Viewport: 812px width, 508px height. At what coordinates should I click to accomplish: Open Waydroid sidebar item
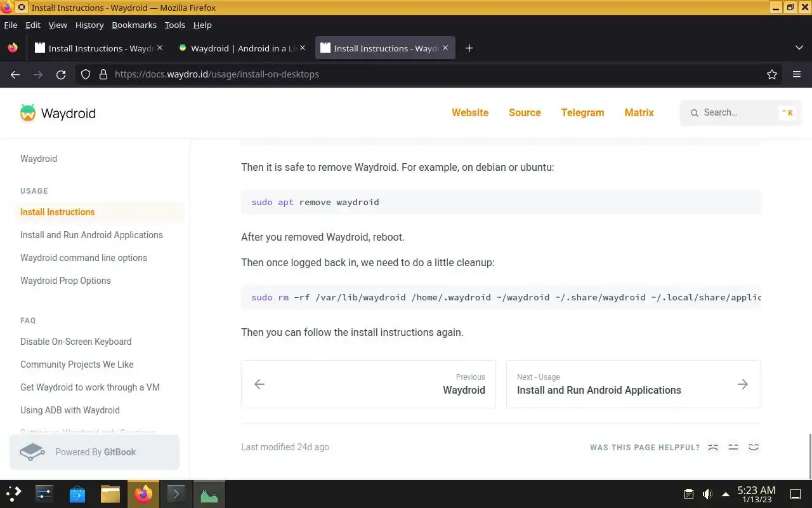tap(39, 159)
